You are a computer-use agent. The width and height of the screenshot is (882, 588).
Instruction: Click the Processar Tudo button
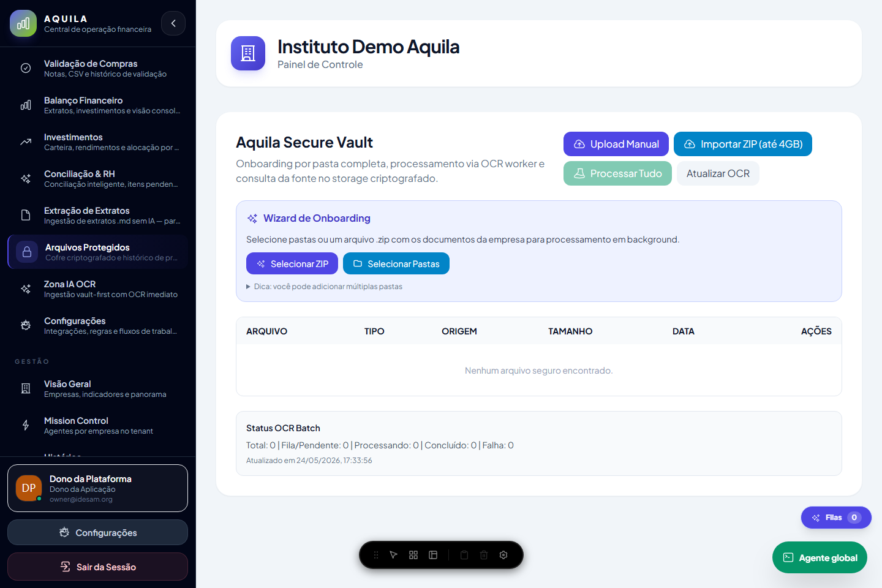point(617,173)
